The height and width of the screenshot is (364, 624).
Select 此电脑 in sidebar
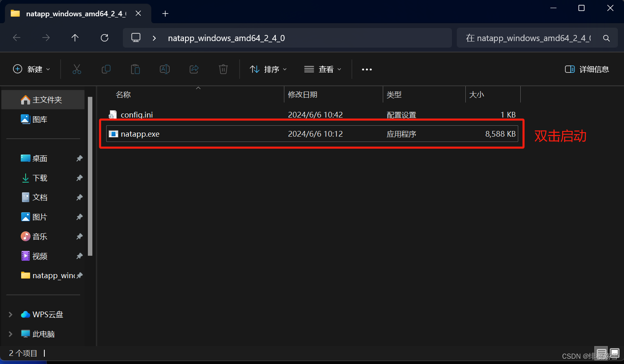click(x=43, y=334)
